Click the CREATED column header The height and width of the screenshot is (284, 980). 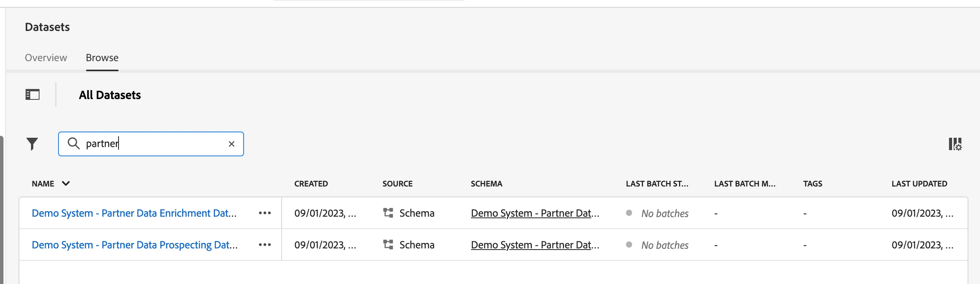point(311,184)
